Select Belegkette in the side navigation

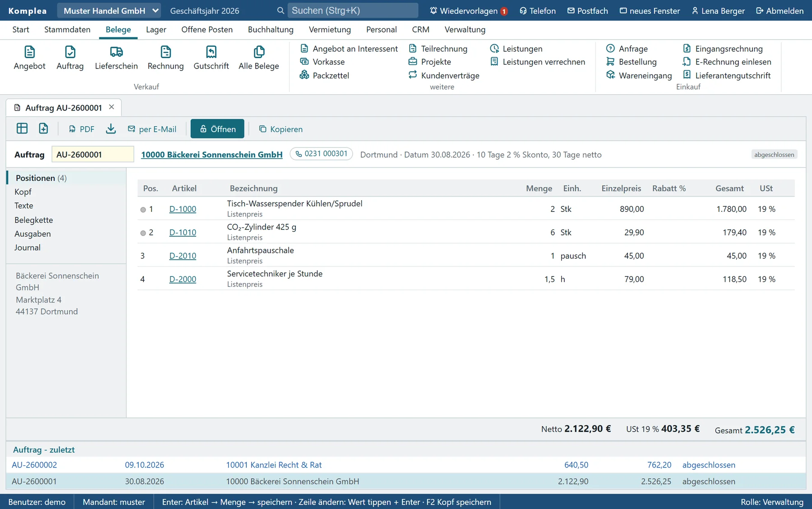34,220
